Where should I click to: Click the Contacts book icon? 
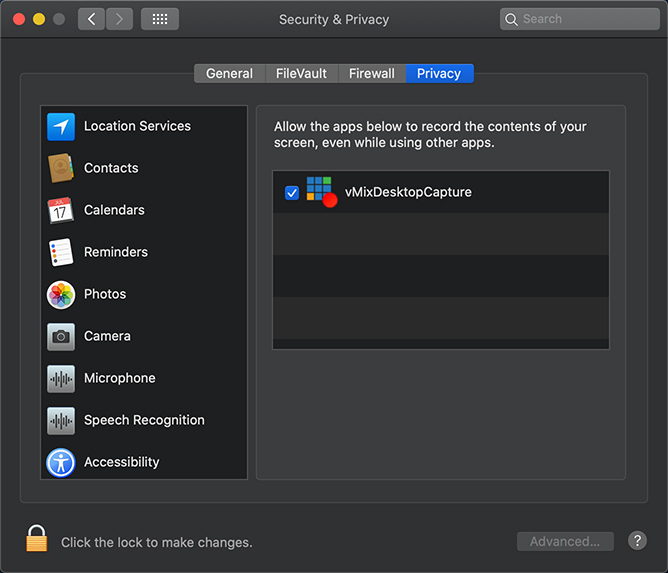pos(61,169)
